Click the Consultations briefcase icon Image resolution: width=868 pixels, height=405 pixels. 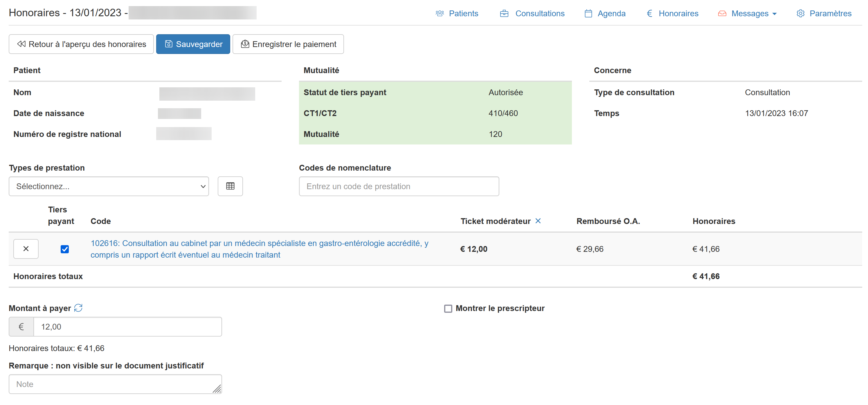pos(504,13)
